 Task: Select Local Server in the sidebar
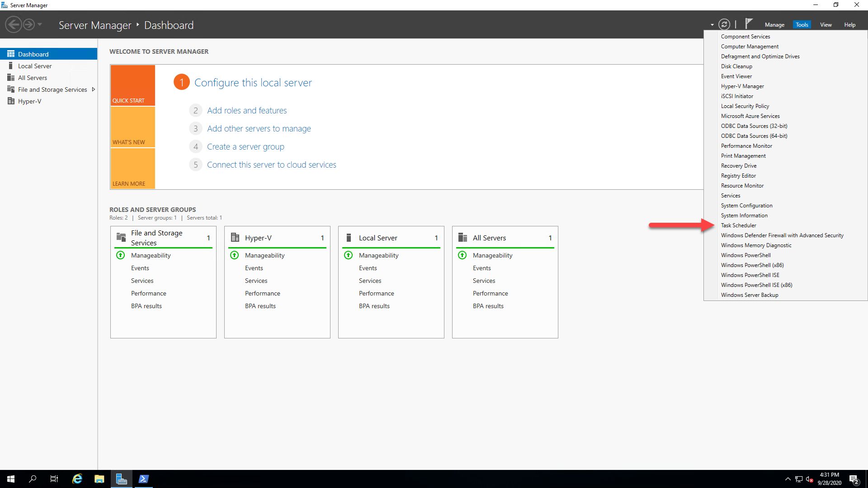49,66
